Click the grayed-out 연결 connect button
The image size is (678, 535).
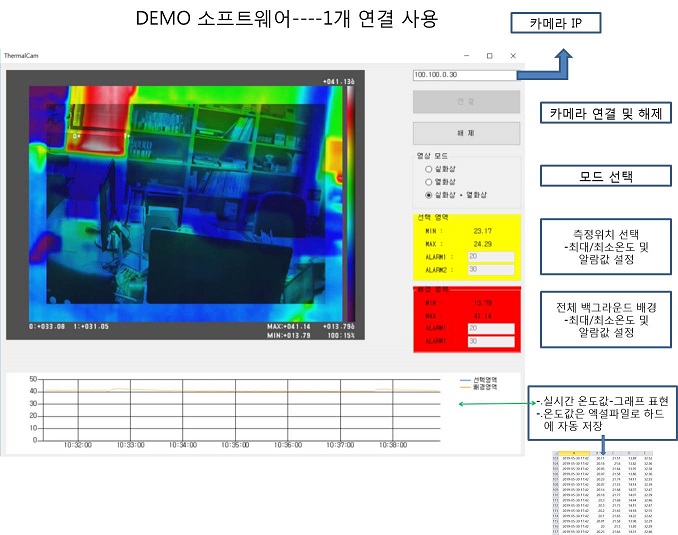466,102
